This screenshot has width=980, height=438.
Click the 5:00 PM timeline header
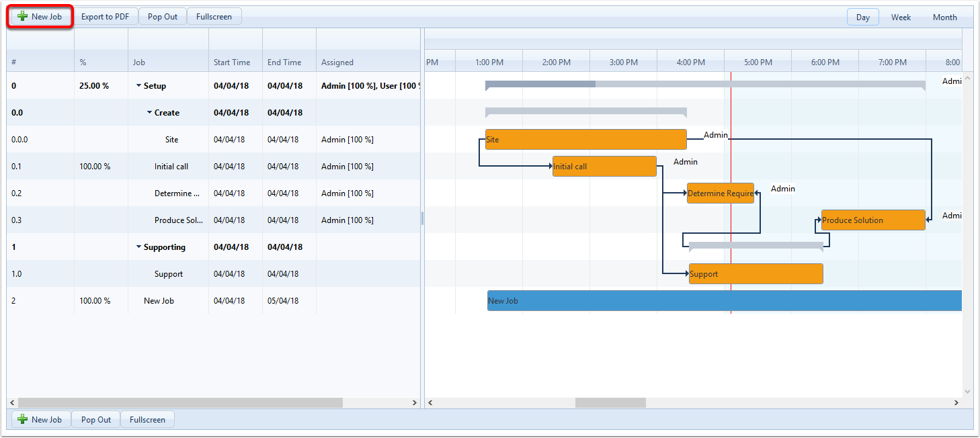click(758, 62)
